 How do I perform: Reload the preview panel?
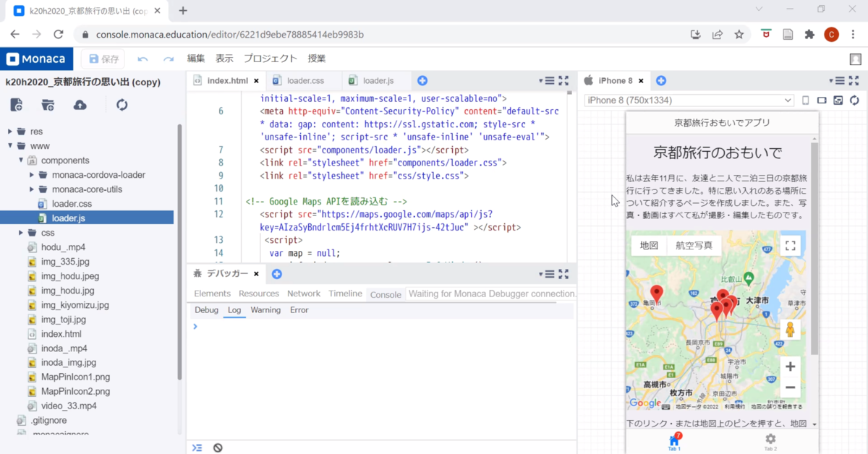pyautogui.click(x=855, y=100)
